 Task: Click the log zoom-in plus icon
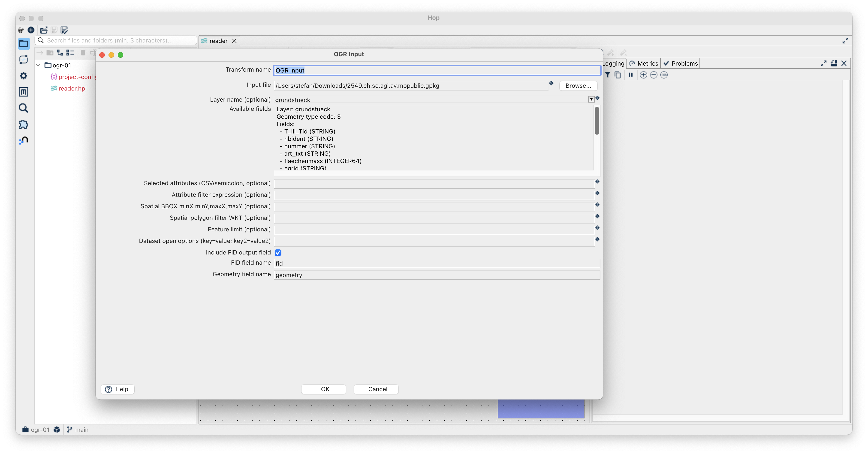point(643,75)
